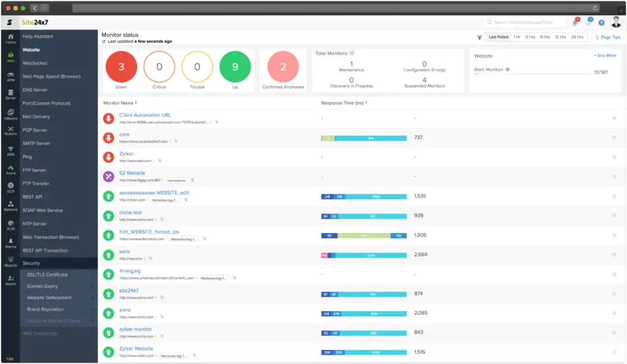Switch to the 1 Hr time range
Image resolution: width=627 pixels, height=364 pixels.
[x=517, y=37]
